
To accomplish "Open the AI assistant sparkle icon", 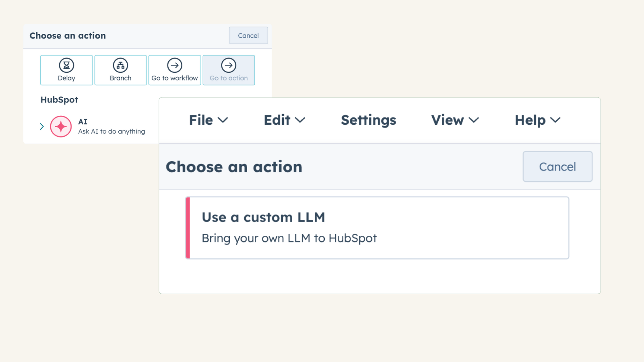I will click(61, 126).
